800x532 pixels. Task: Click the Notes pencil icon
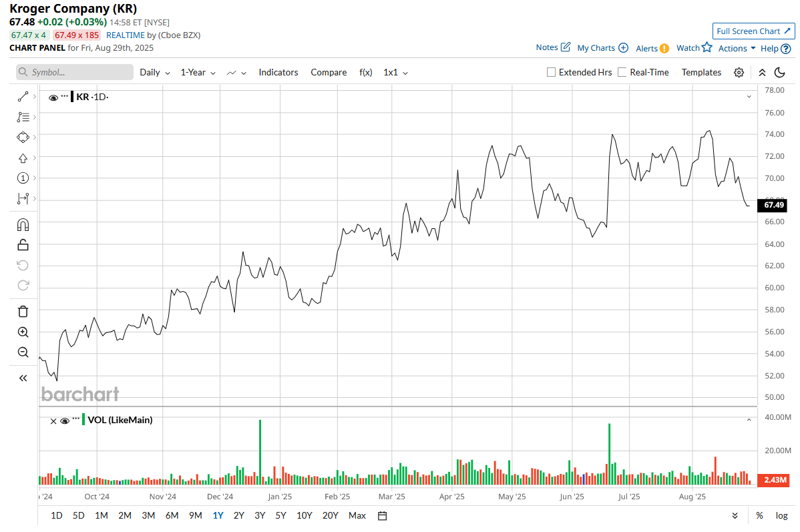(566, 47)
